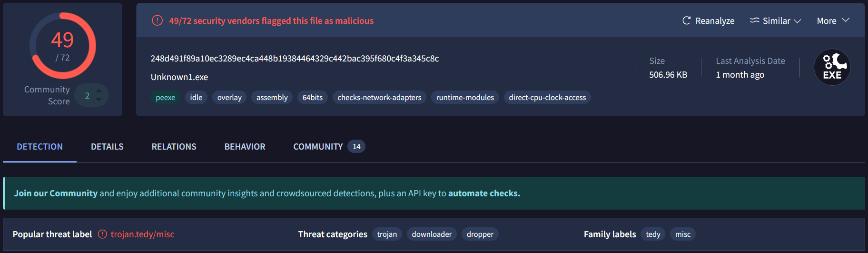Open the More dropdown menu
The width and height of the screenshot is (868, 253).
click(x=833, y=20)
